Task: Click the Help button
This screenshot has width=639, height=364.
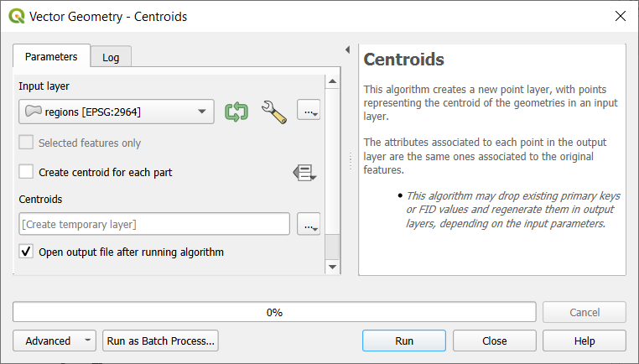Action: coord(584,341)
